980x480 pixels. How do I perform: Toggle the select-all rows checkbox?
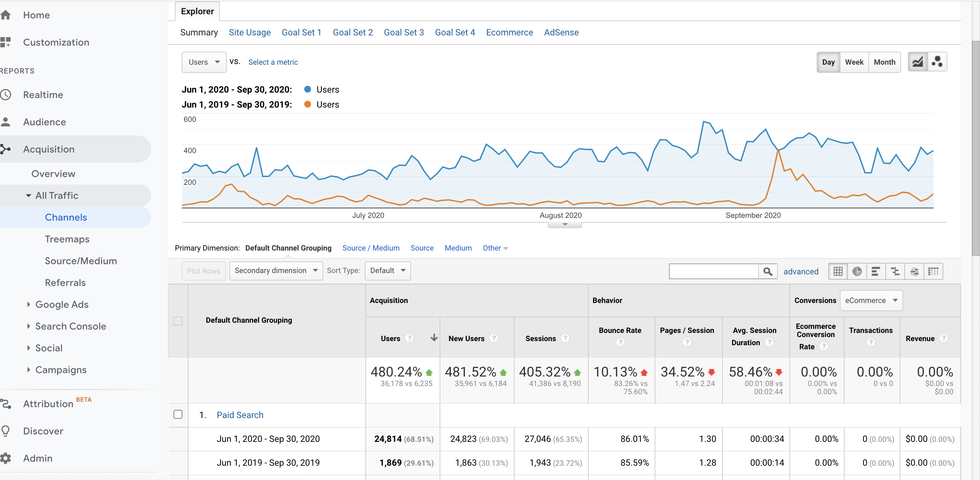[x=178, y=321]
